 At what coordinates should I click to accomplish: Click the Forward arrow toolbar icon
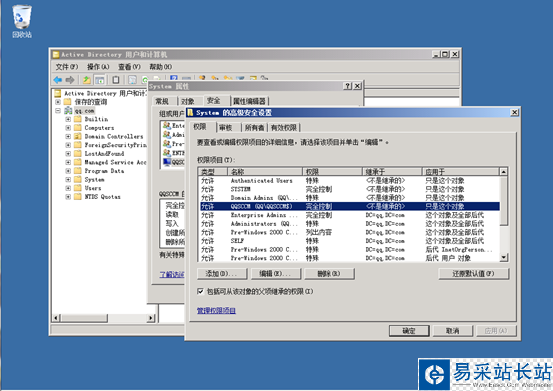pyautogui.click(x=70, y=80)
